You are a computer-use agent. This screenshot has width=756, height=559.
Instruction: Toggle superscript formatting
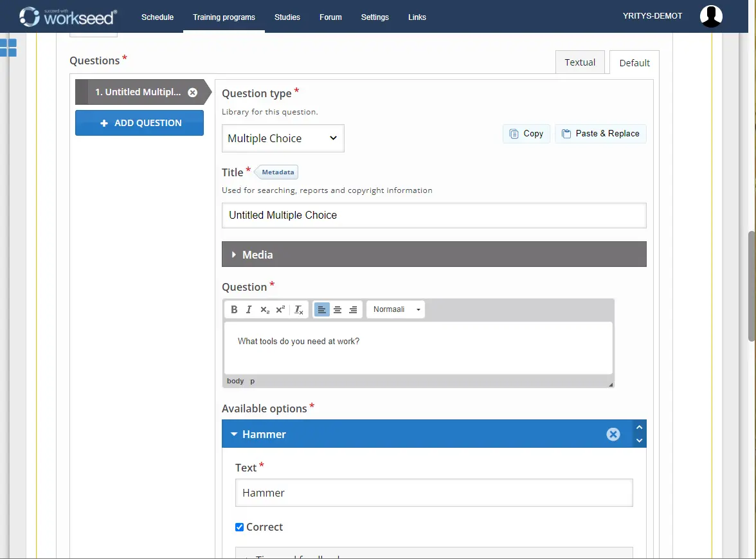[280, 309]
